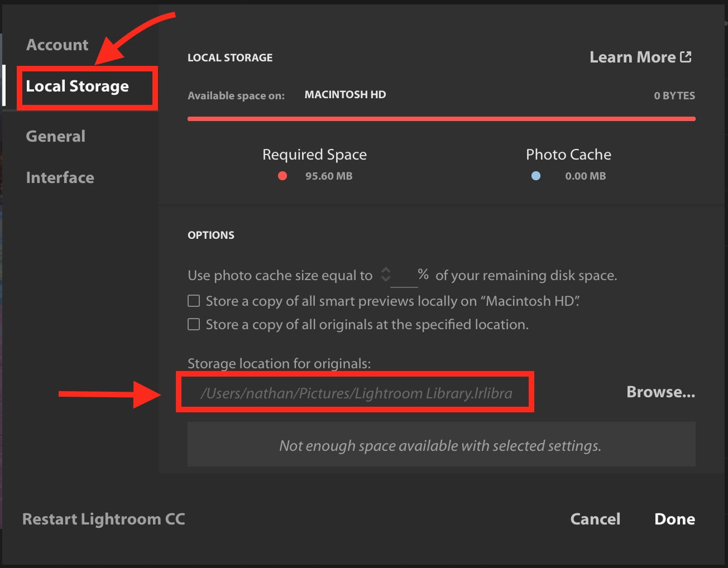Enable storing smart previews locally on Macintosh HD

194,301
